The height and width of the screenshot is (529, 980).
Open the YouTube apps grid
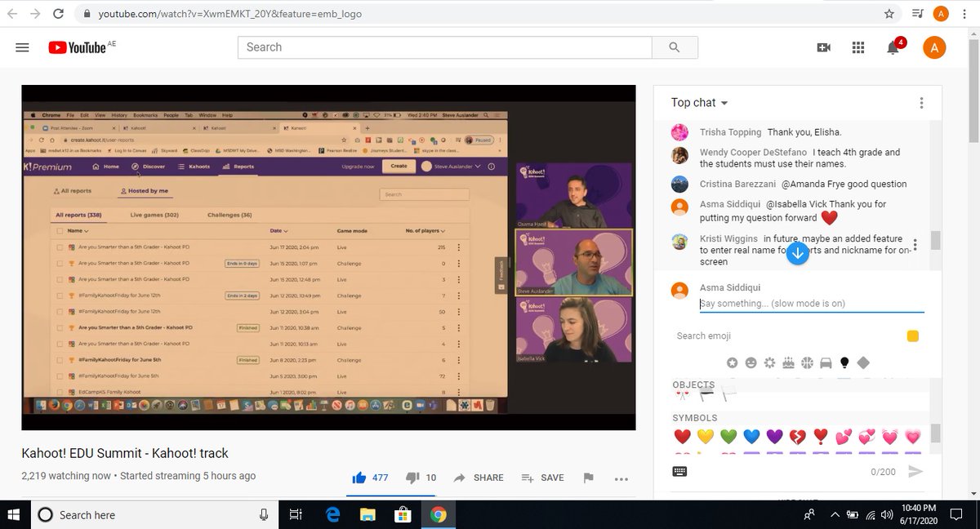[x=857, y=47]
